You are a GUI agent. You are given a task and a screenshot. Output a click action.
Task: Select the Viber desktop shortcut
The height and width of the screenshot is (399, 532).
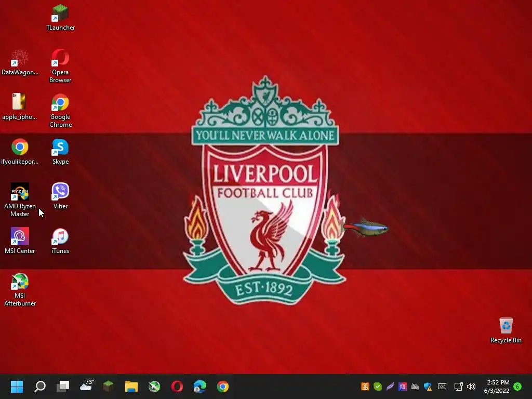tap(60, 196)
